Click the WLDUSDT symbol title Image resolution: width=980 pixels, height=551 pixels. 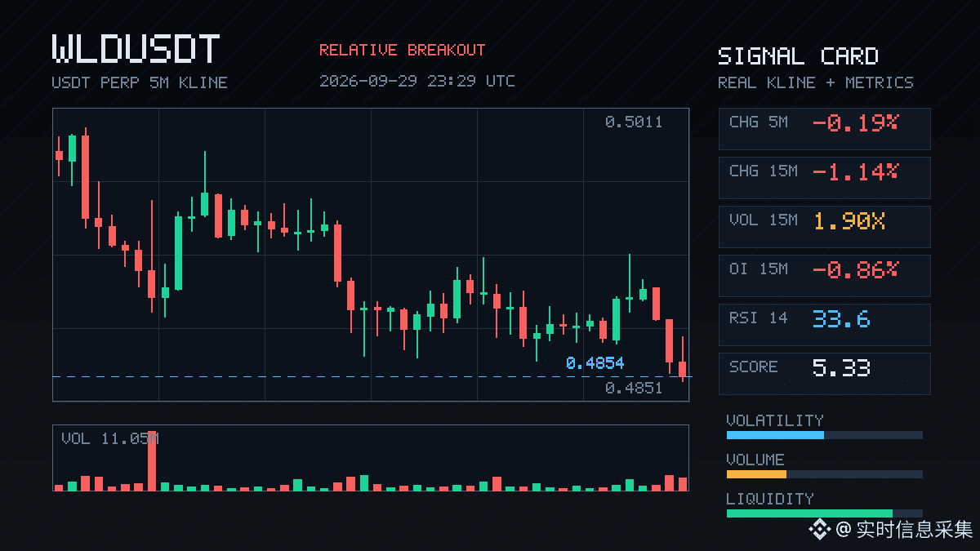pyautogui.click(x=136, y=49)
